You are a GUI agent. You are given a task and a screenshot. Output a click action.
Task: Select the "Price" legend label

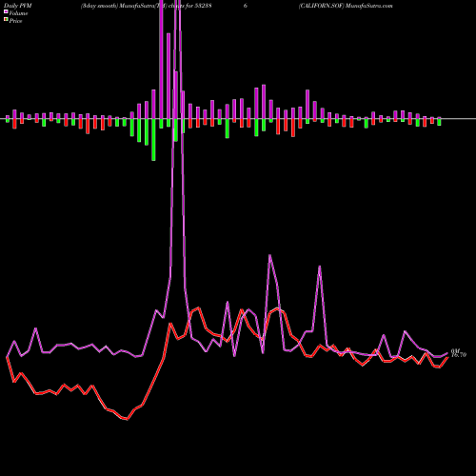(x=15, y=21)
